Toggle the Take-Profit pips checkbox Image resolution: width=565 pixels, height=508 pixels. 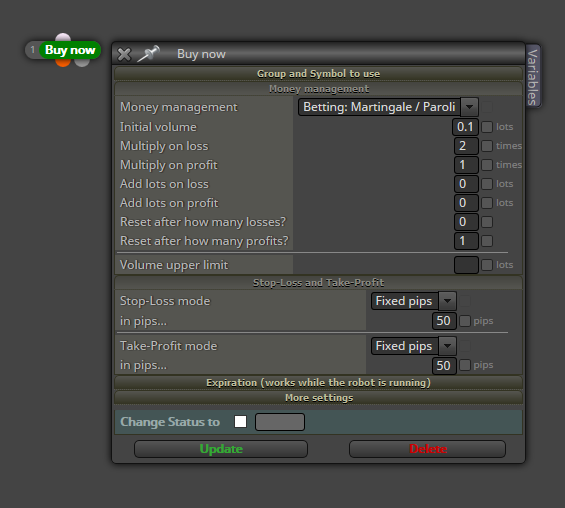465,365
